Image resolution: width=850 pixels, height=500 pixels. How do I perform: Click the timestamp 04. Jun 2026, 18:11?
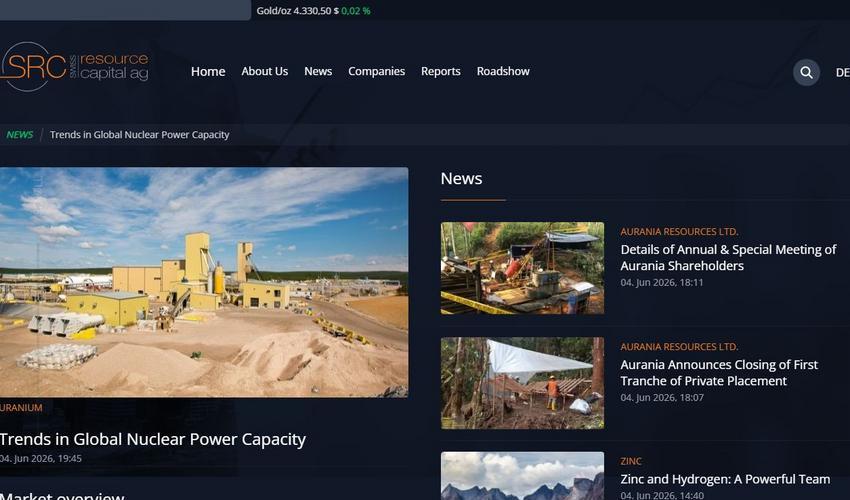click(x=662, y=282)
